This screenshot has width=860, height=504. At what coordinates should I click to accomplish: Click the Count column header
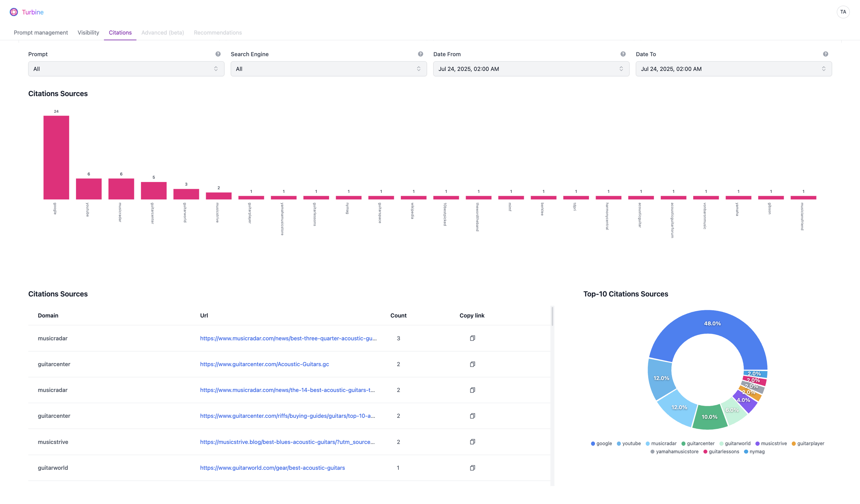398,316
